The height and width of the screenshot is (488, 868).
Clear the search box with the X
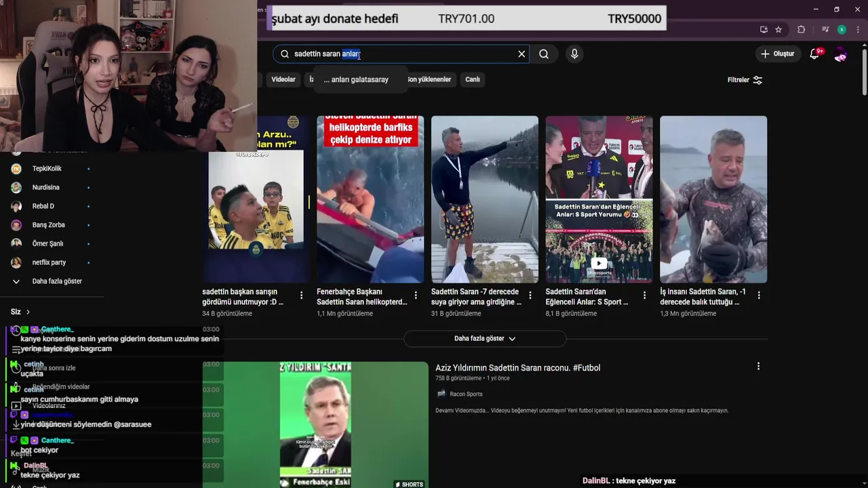coord(521,54)
